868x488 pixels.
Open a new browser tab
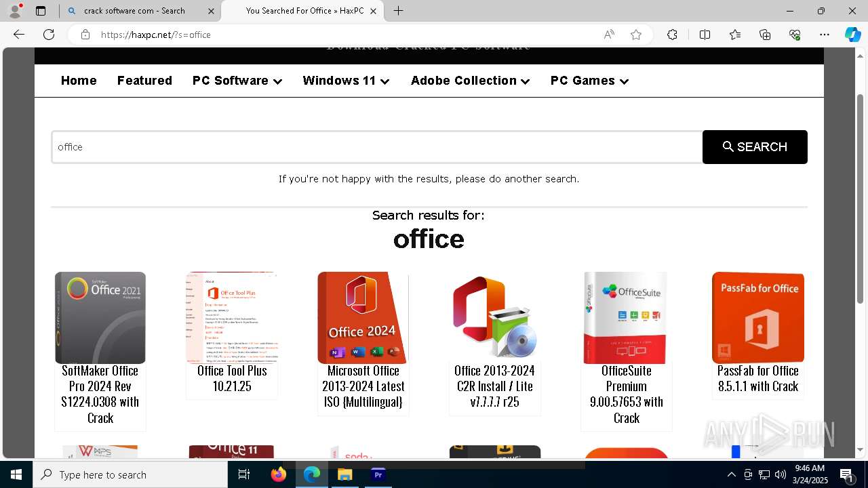point(399,11)
